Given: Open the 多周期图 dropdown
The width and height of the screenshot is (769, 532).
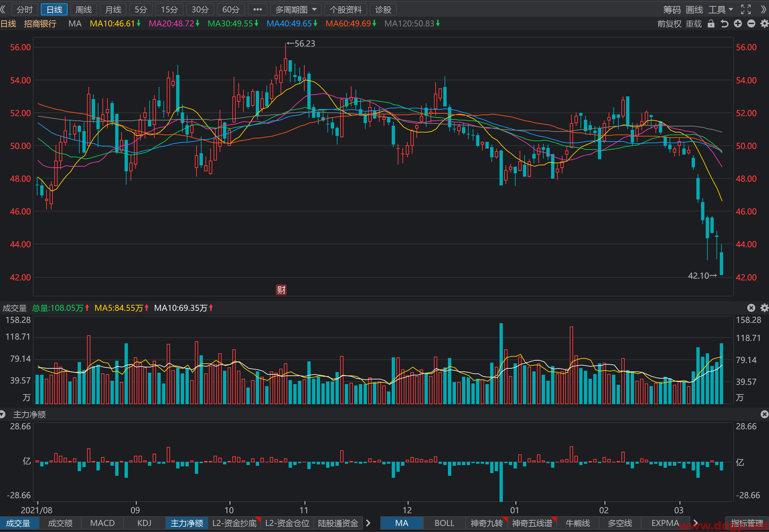Looking at the screenshot, I should click(x=296, y=9).
